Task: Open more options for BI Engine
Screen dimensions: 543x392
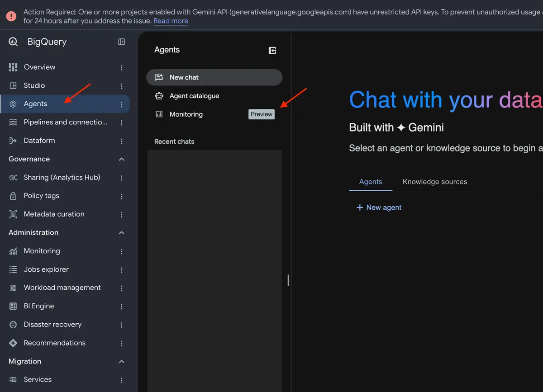Action: click(x=121, y=307)
